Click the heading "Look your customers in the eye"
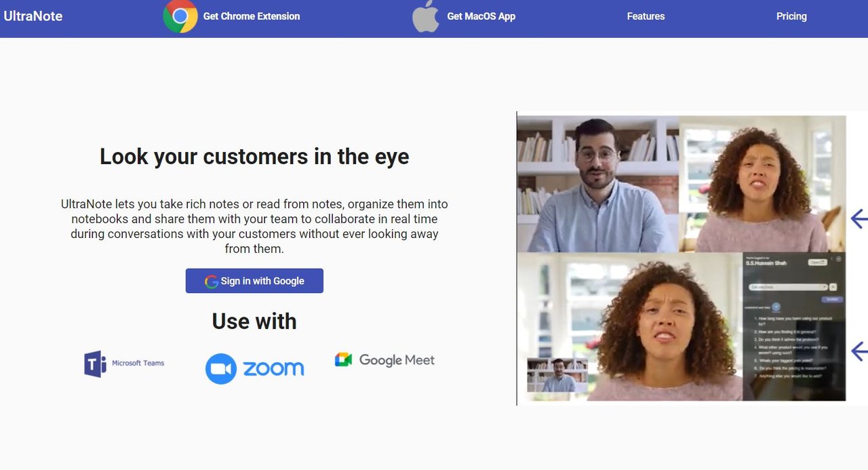The height and width of the screenshot is (470, 868). (254, 157)
